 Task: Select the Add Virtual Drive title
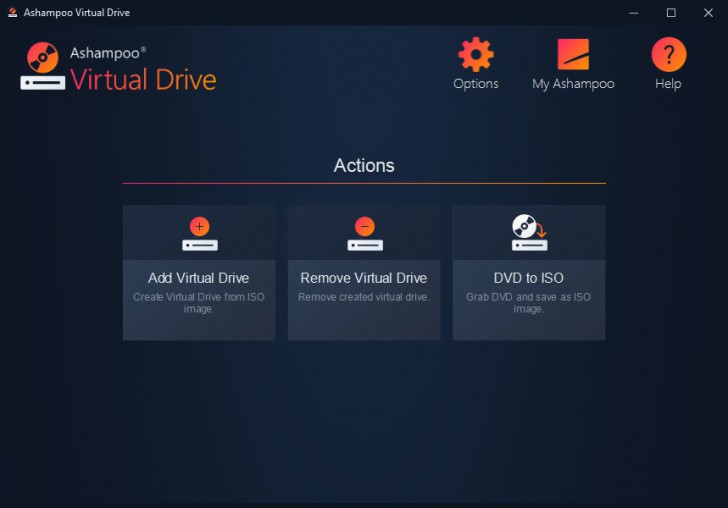[x=199, y=278]
